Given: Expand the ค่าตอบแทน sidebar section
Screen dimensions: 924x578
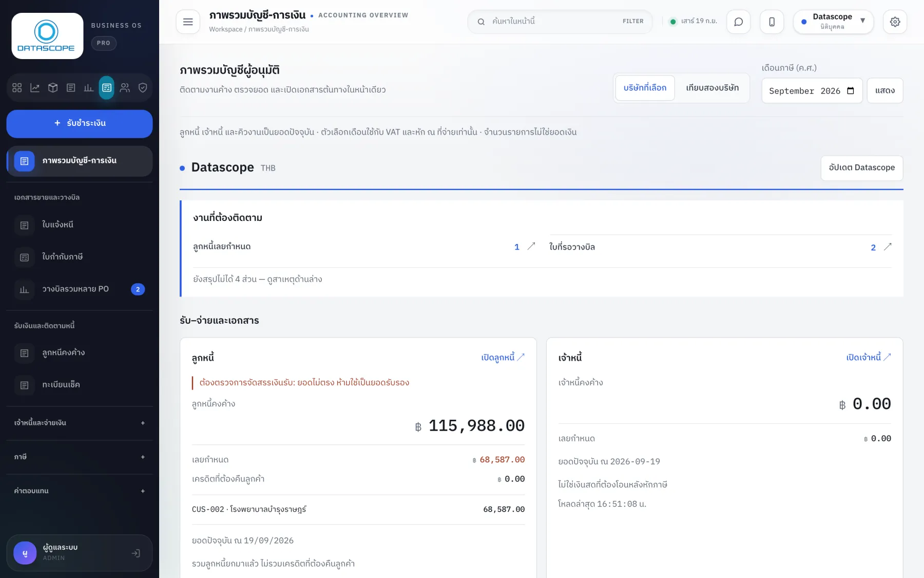Looking at the screenshot, I should click(x=80, y=491).
